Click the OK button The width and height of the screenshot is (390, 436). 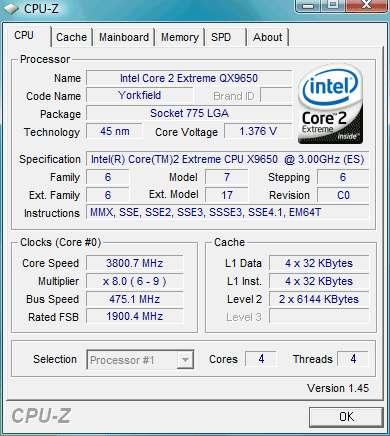click(346, 417)
